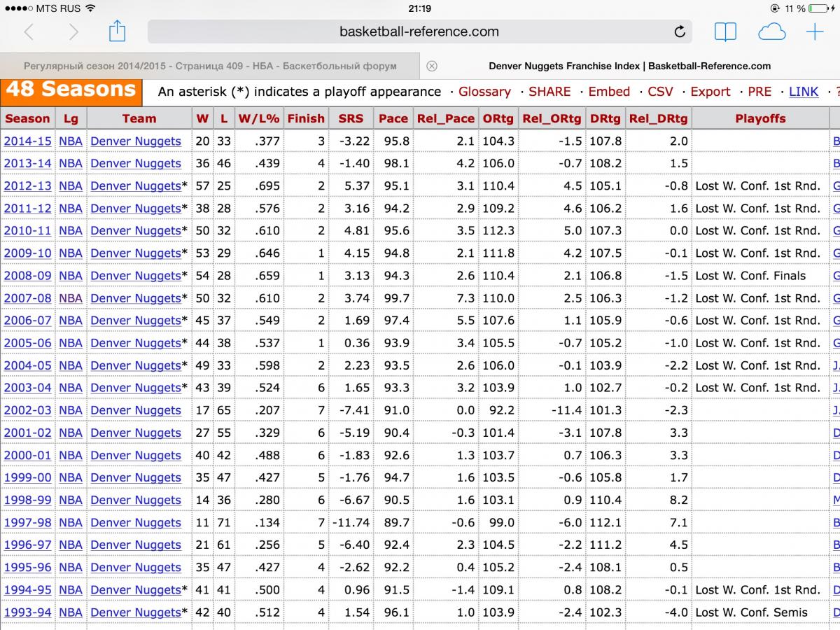Open Denver Nuggets team link for 2005-06
The image size is (840, 630).
(x=136, y=343)
